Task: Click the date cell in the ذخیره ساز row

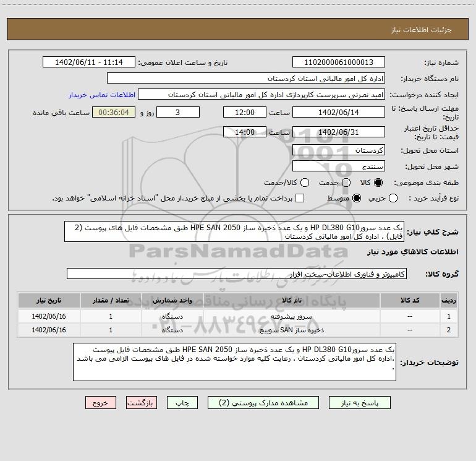Action: pos(49,330)
